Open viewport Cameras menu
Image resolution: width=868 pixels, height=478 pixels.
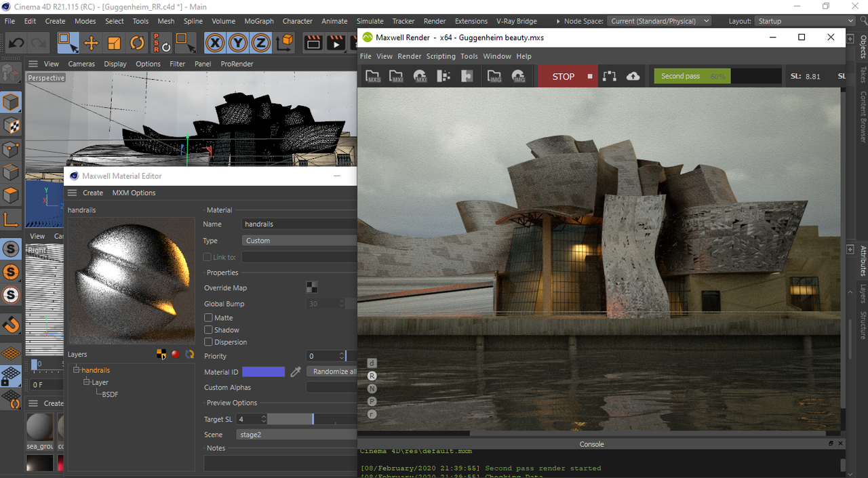coord(81,64)
